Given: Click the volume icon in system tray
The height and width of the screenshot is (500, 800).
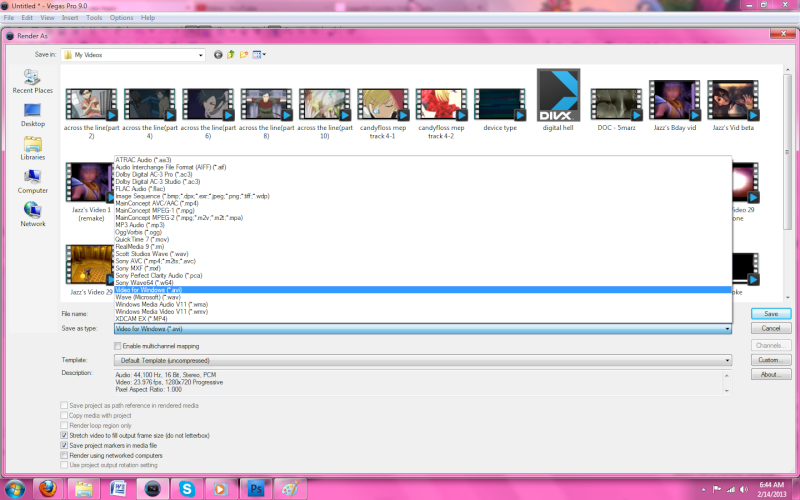Looking at the screenshot, I should pyautogui.click(x=744, y=489).
